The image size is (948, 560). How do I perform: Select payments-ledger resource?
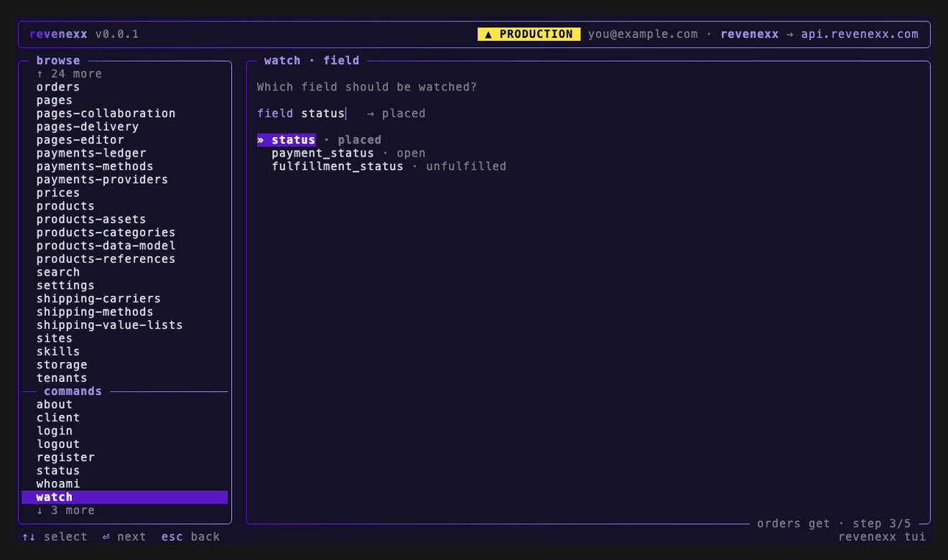[91, 153]
